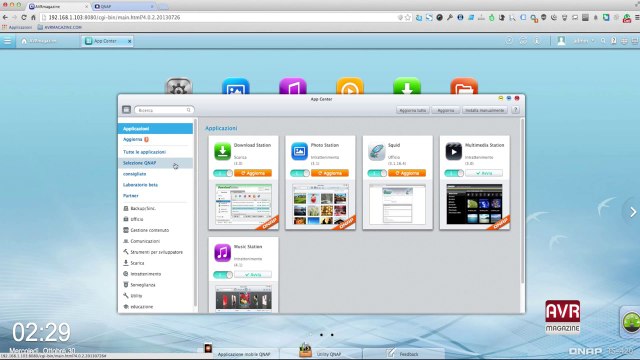
Task: Click Download Station app icon in App Center
Action: [x=222, y=151]
